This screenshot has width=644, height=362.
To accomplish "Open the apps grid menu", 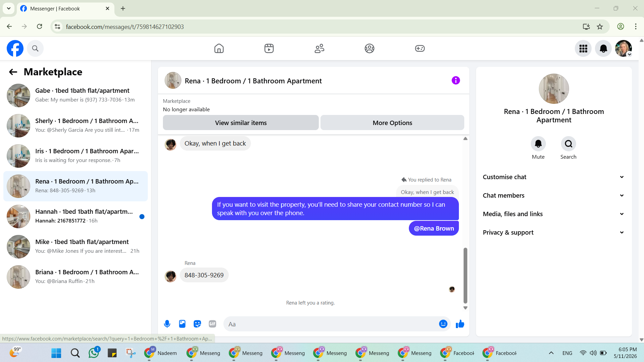I will (x=583, y=49).
